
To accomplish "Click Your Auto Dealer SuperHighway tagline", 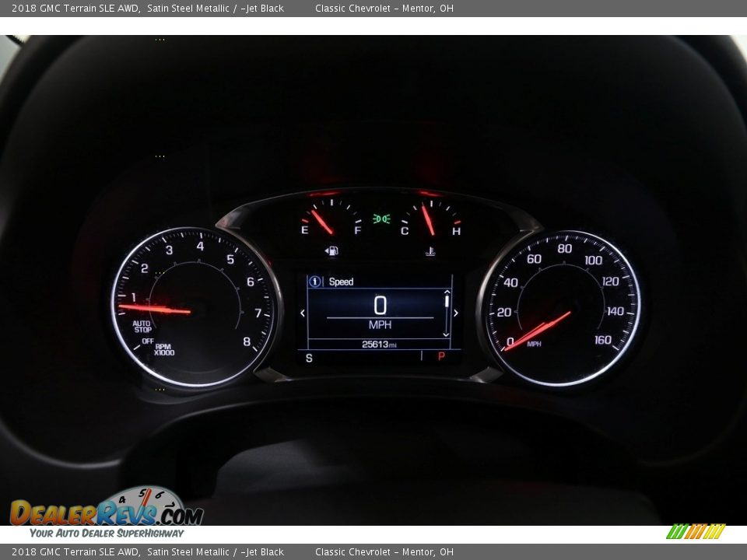I will (107, 534).
